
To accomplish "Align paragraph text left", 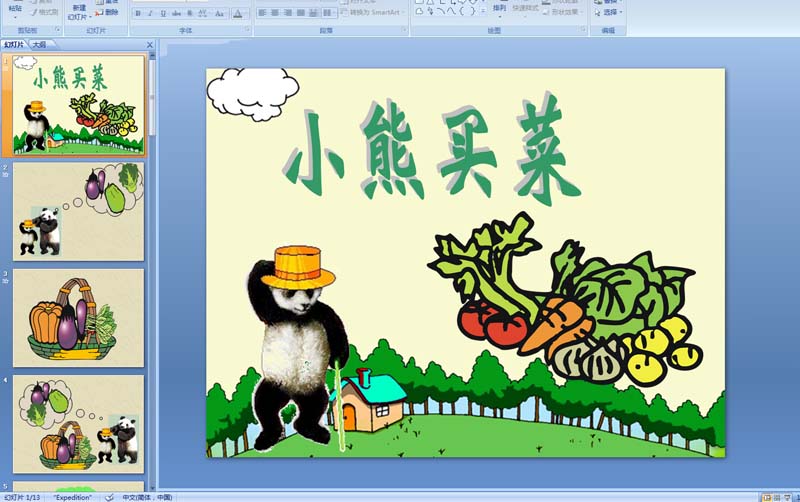I will (x=262, y=13).
